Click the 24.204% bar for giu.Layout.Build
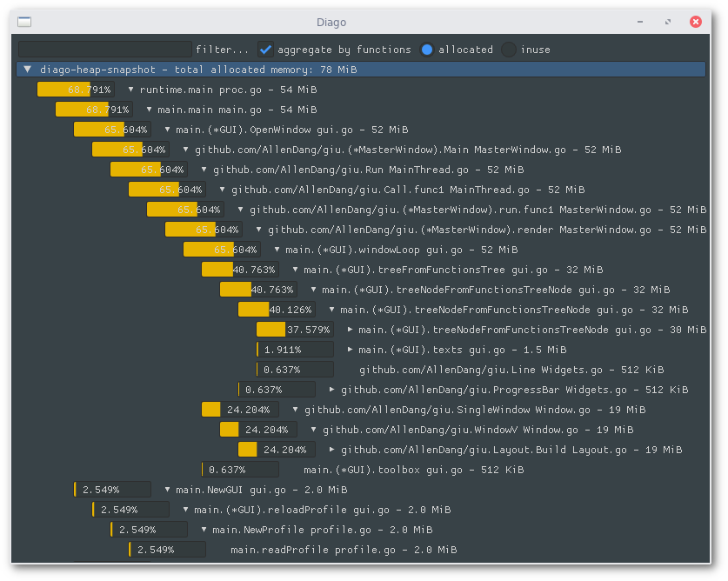728x581 pixels. (x=277, y=449)
